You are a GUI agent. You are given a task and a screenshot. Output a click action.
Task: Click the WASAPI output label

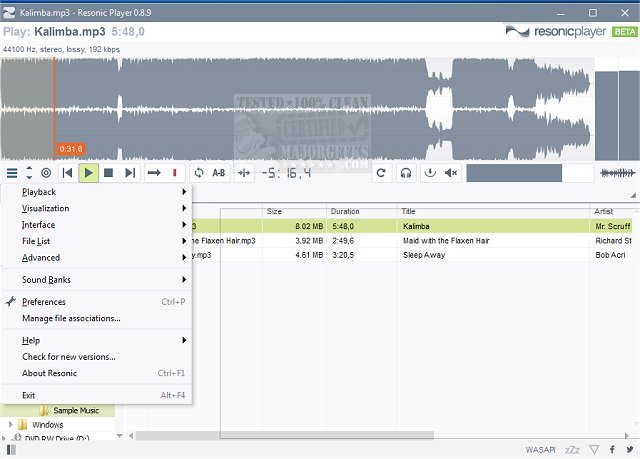pos(540,450)
